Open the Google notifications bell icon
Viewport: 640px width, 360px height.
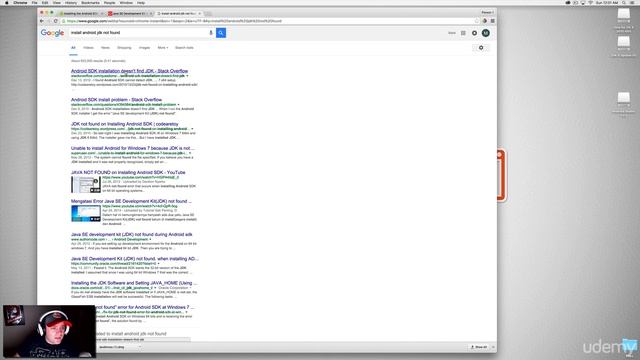(x=474, y=33)
